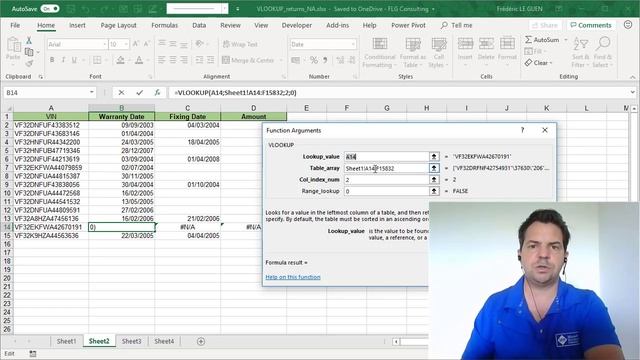640x360 pixels.
Task: Click the Fill Color bucket swatch
Action: coord(120,60)
